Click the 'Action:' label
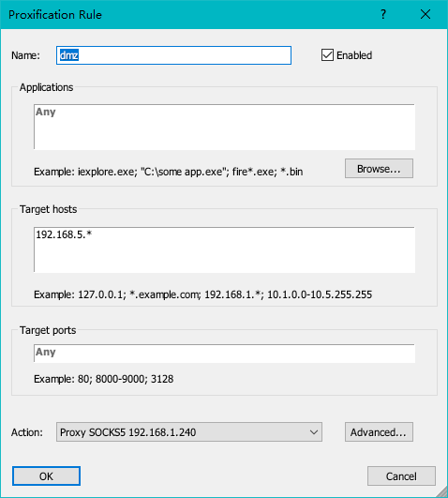This screenshot has height=498, width=448. [27, 432]
